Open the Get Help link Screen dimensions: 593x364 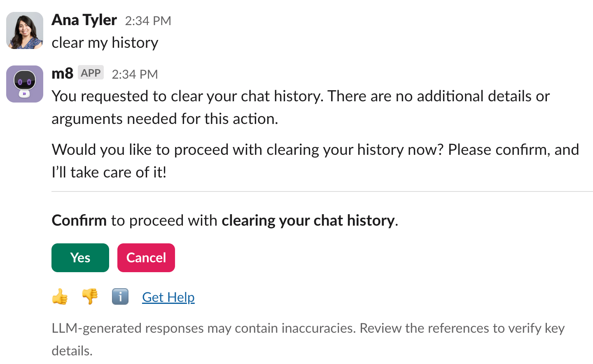[168, 297]
